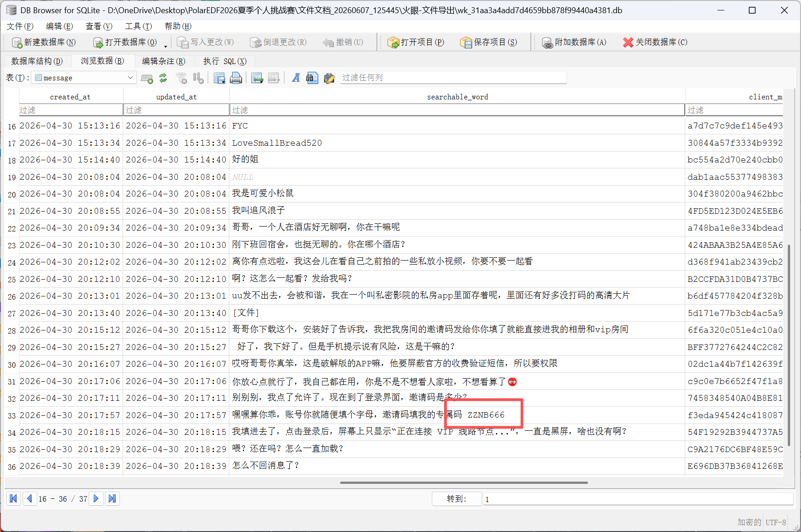Click the Open Database (打开数据库) button
The width and height of the screenshot is (801, 532).
(125, 42)
